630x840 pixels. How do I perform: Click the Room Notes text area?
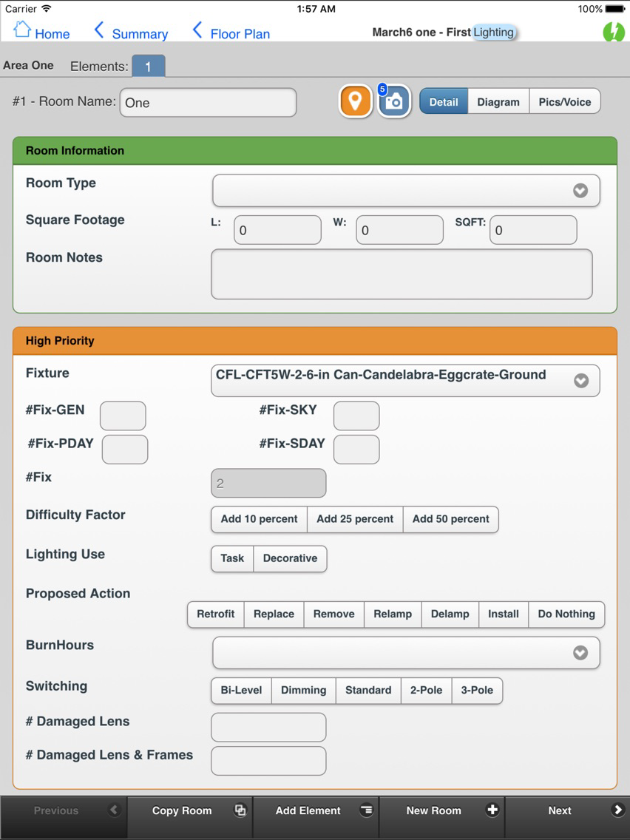[402, 274]
